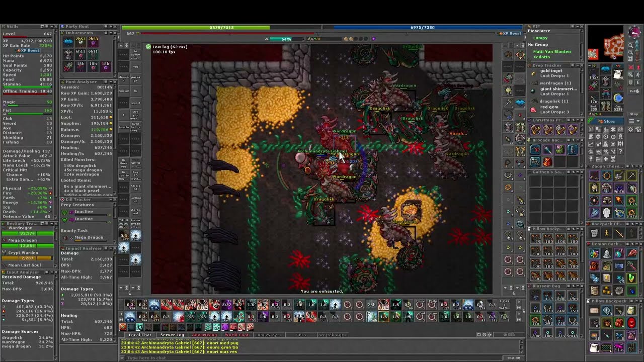Select VIP entry Lumpy
The height and width of the screenshot is (362, 644).
[540, 38]
